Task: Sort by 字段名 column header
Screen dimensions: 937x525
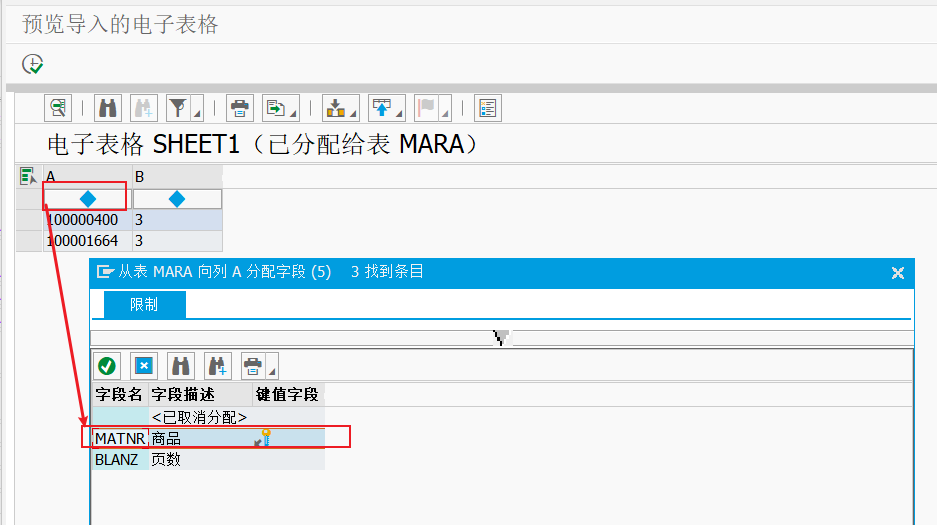Action: (x=120, y=394)
